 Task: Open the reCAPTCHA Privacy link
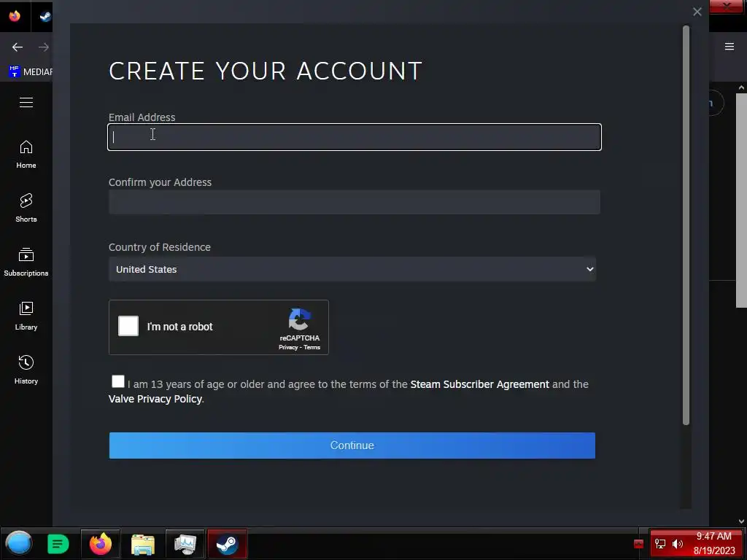[288, 348]
